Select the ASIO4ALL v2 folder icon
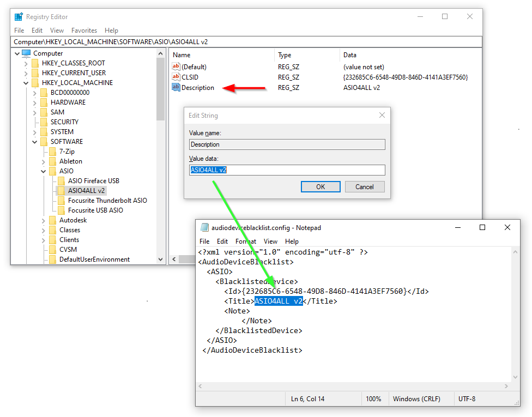Screen dimensions: 532x417 [61, 191]
